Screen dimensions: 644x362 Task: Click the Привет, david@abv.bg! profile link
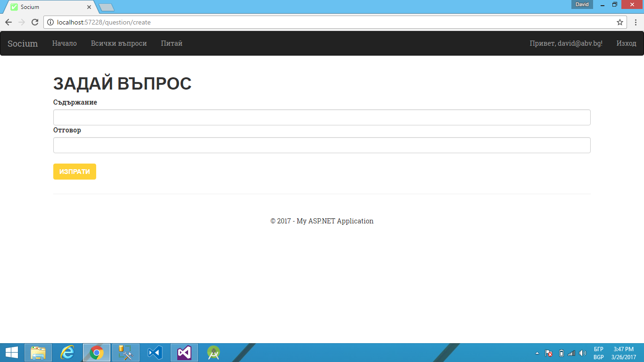point(566,43)
